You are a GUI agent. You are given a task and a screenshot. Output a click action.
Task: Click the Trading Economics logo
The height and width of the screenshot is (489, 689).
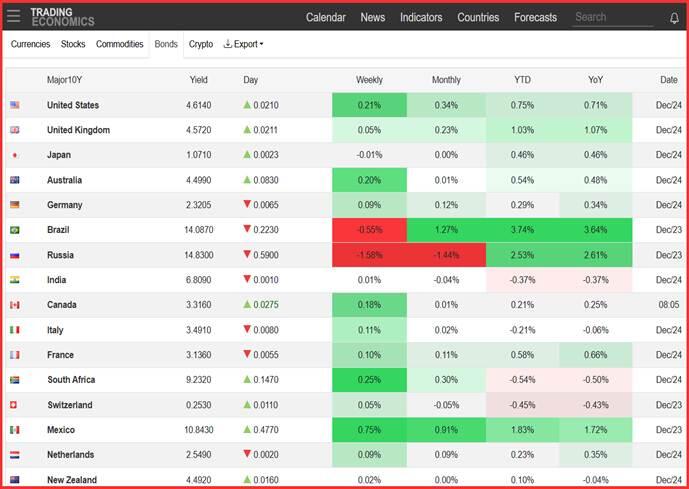tap(62, 17)
